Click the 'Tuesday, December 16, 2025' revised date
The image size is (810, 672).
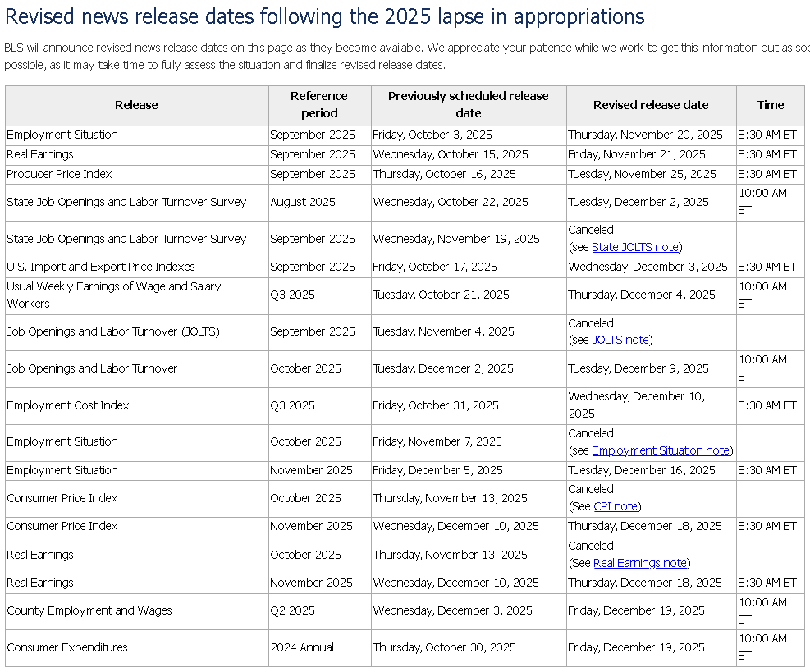coord(642,470)
